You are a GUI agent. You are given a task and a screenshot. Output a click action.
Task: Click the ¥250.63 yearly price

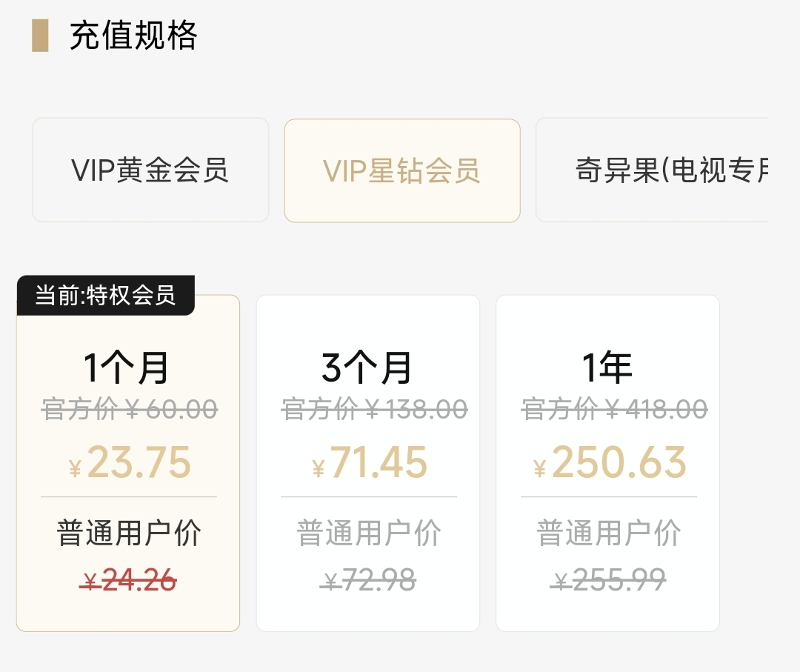(609, 462)
